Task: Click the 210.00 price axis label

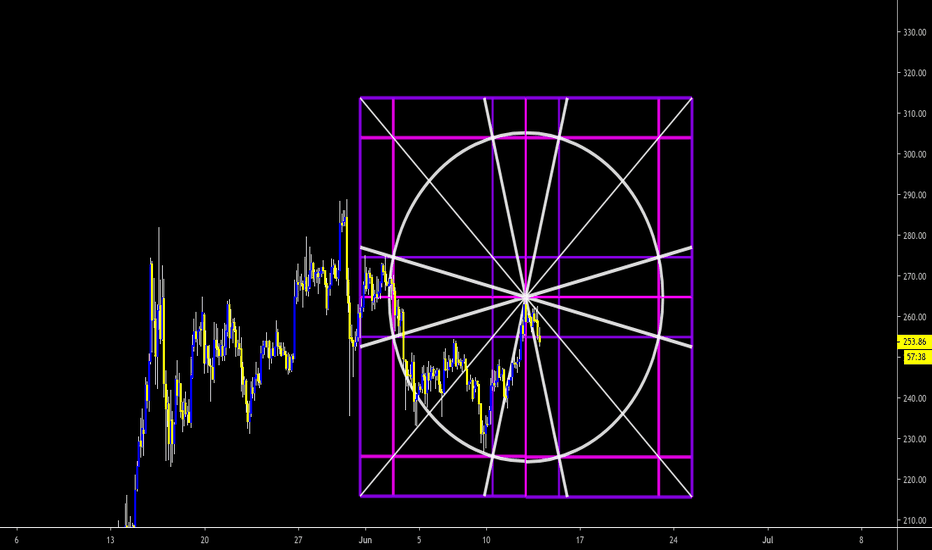Action: tap(915, 521)
